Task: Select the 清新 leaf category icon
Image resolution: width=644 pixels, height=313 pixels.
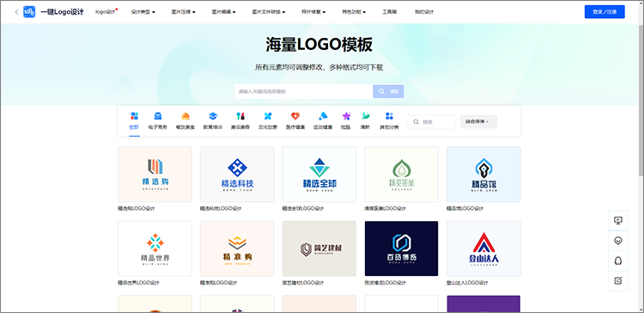Action: point(366,116)
